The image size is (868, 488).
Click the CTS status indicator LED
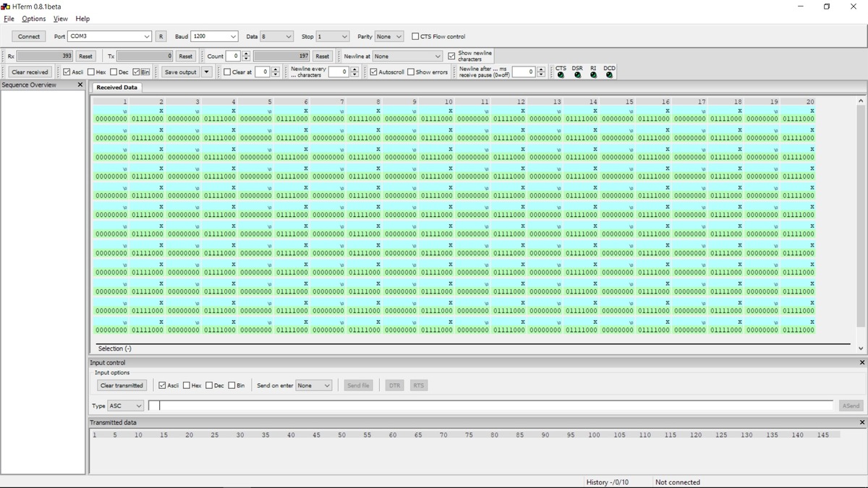pos(561,75)
